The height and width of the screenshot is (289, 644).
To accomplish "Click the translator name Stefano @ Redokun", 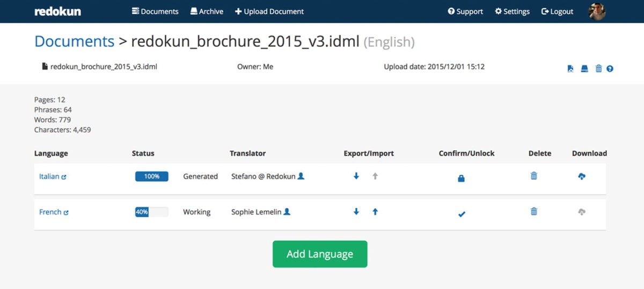I will [x=263, y=176].
